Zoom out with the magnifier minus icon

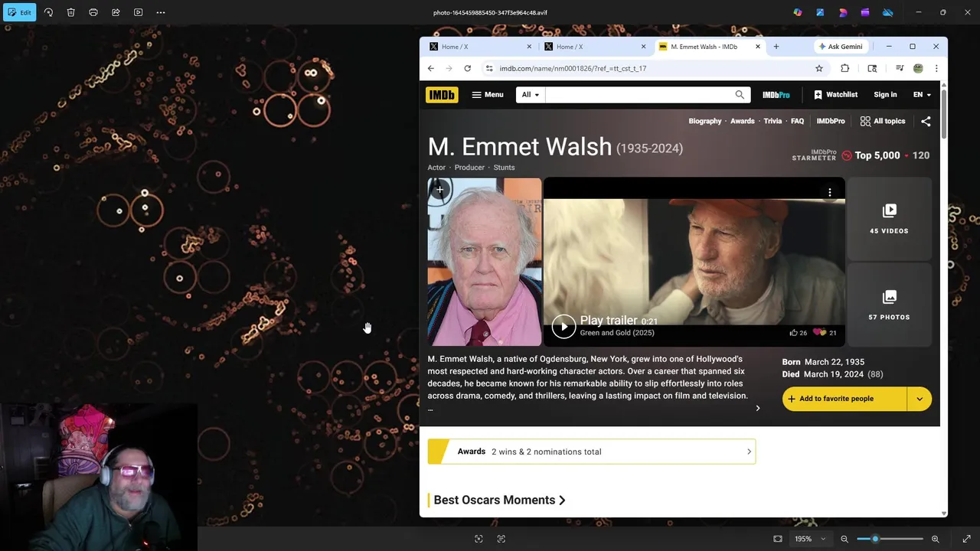pyautogui.click(x=844, y=539)
